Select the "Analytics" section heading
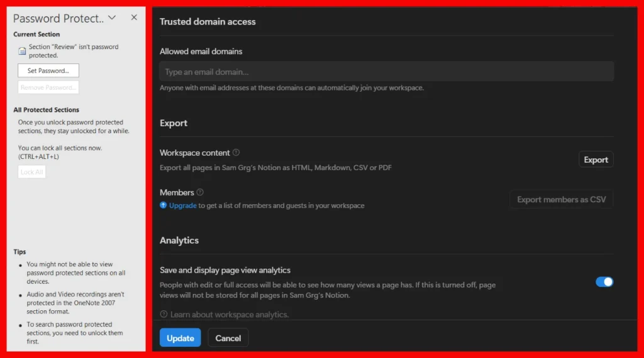The width and height of the screenshot is (644, 358). click(179, 241)
